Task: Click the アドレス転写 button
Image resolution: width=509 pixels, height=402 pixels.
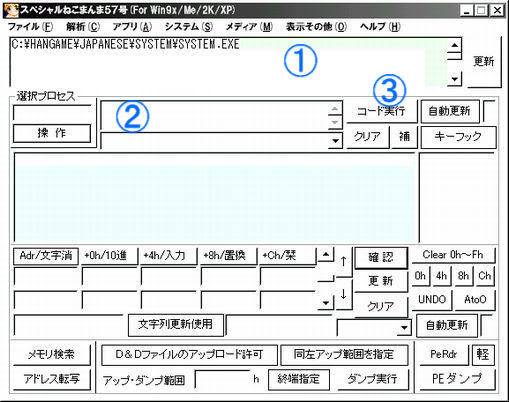Action: click(51, 379)
